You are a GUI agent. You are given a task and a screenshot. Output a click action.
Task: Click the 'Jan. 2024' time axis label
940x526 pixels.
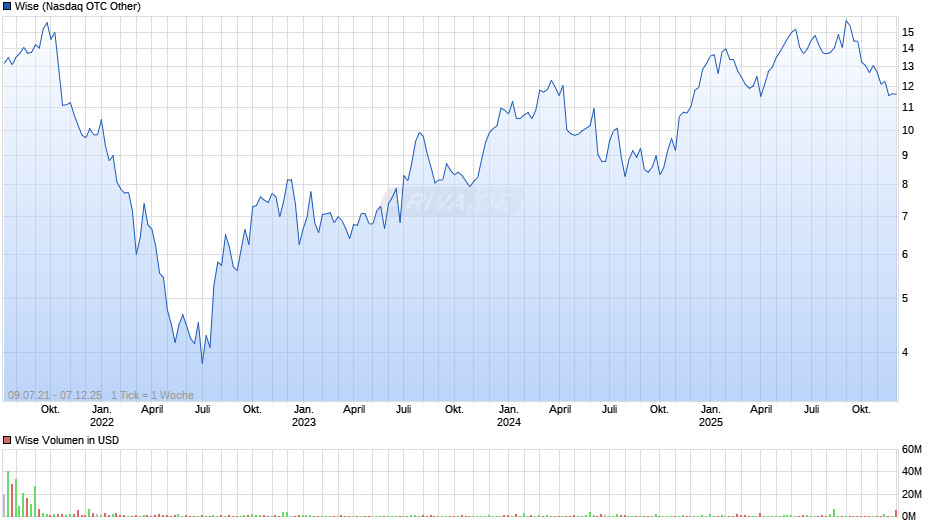(x=508, y=416)
